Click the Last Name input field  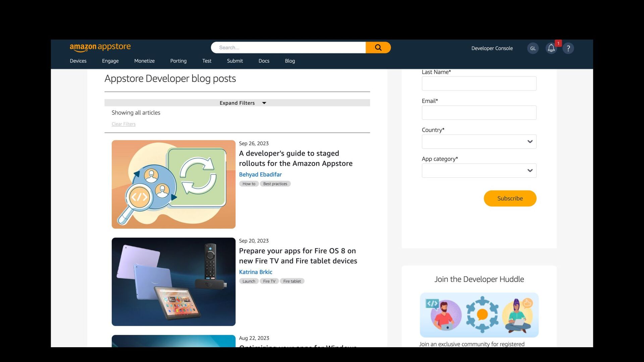(479, 83)
